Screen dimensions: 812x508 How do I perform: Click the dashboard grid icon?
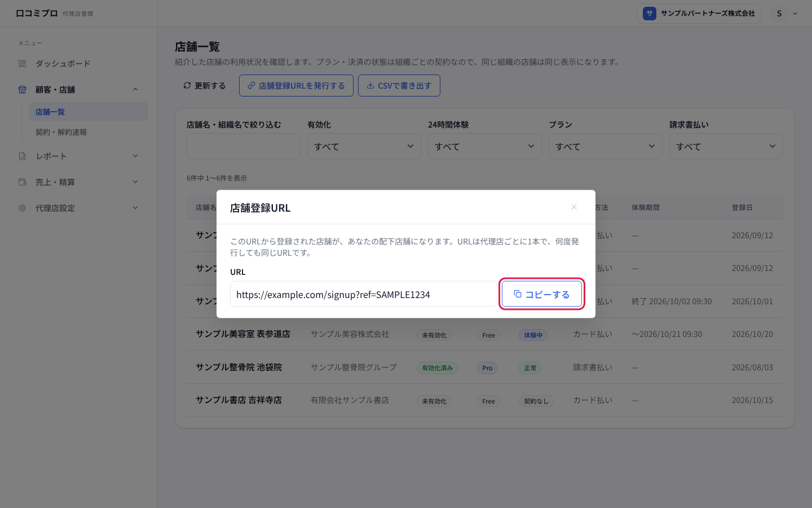click(22, 64)
